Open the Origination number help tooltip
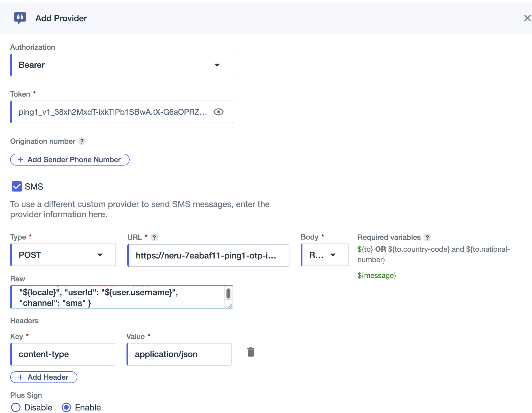Image resolution: width=532 pixels, height=413 pixels. tap(82, 141)
